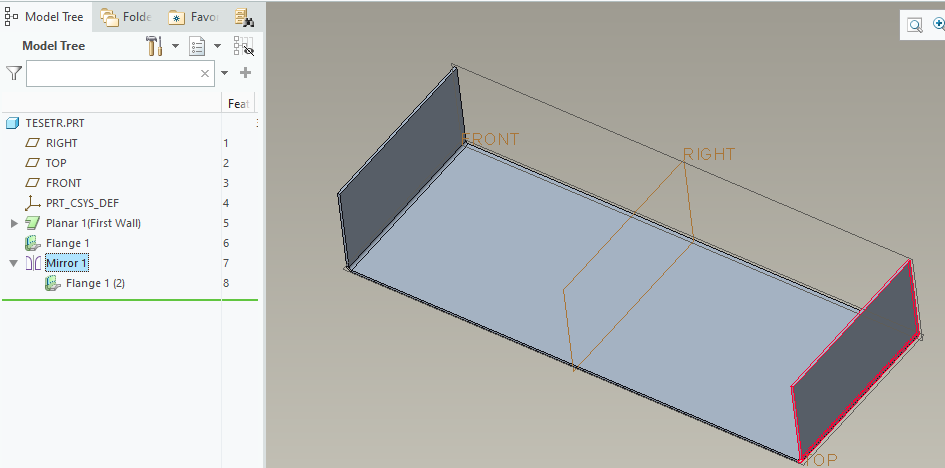Viewport: 945px width, 468px height.
Task: Click the FRONT plane label in viewport
Action: click(490, 139)
